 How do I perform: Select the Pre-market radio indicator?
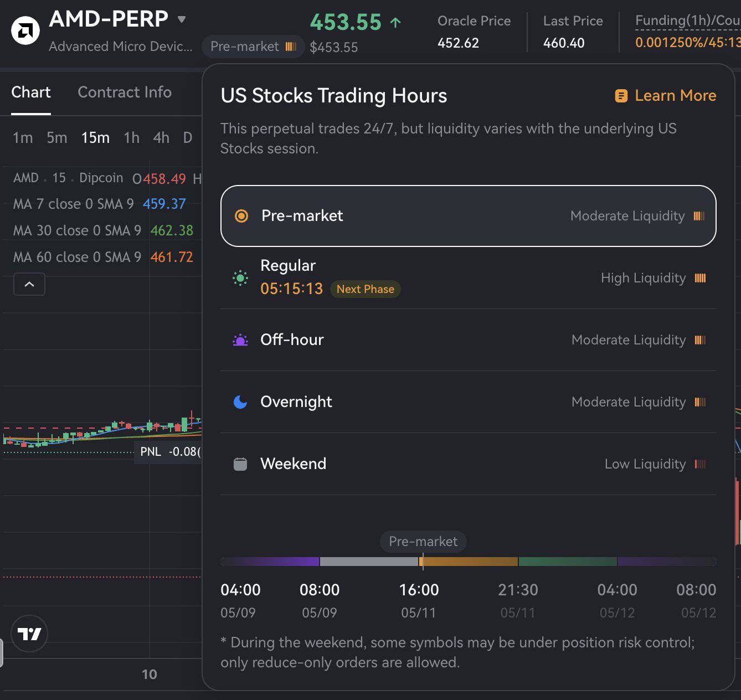pyautogui.click(x=241, y=216)
